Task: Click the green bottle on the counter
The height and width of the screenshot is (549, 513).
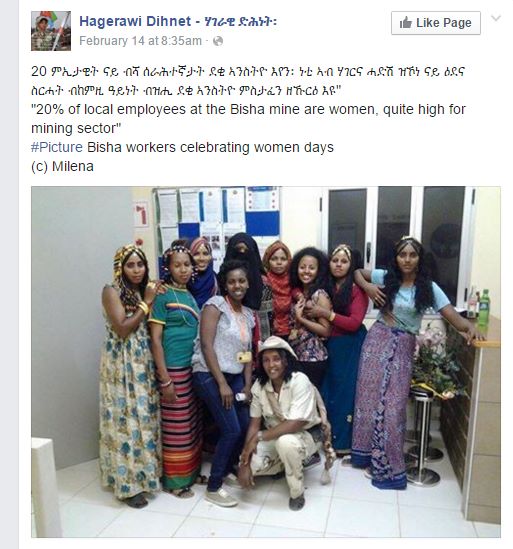Action: point(484,306)
